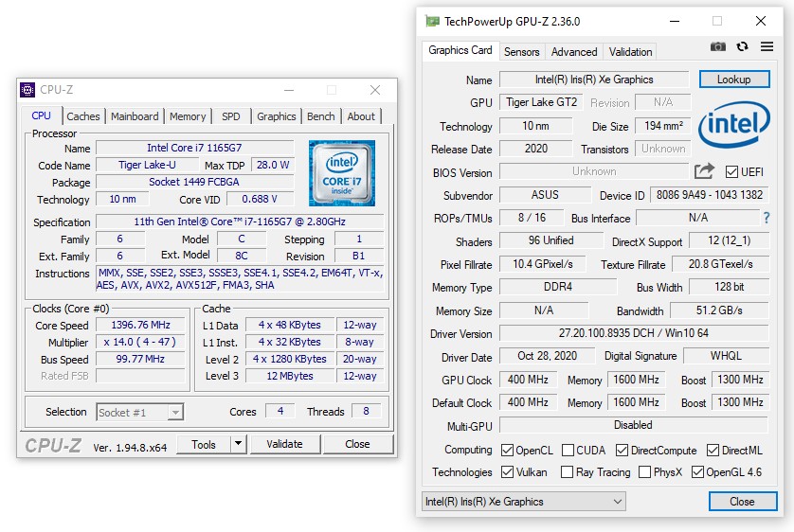Toggle the CUDA checkbox
Image resolution: width=794 pixels, height=532 pixels.
pos(568,450)
